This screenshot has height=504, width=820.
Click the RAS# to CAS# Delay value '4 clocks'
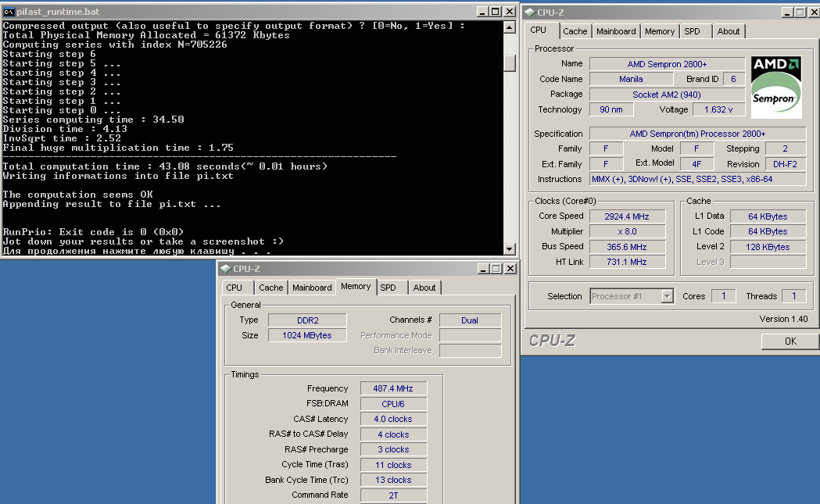[393, 434]
